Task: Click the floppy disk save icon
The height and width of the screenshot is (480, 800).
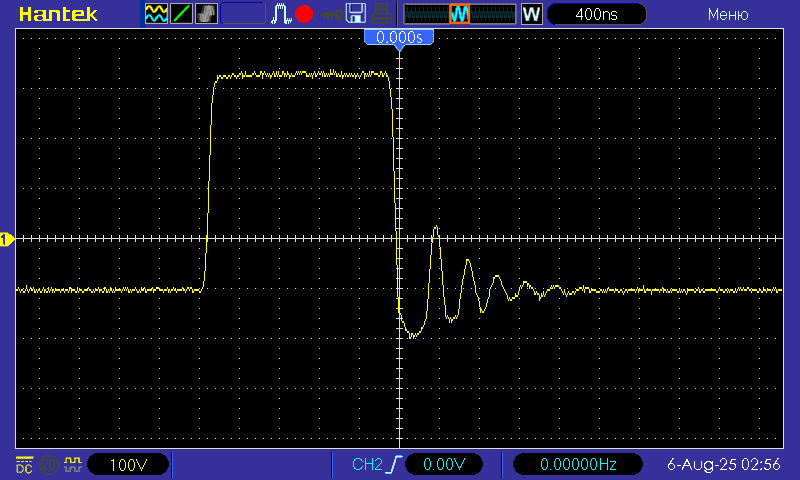Action: pyautogui.click(x=356, y=14)
